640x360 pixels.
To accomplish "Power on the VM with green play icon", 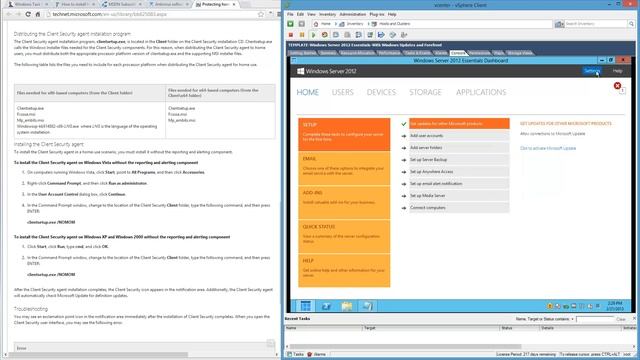I will pyautogui.click(x=313, y=35).
